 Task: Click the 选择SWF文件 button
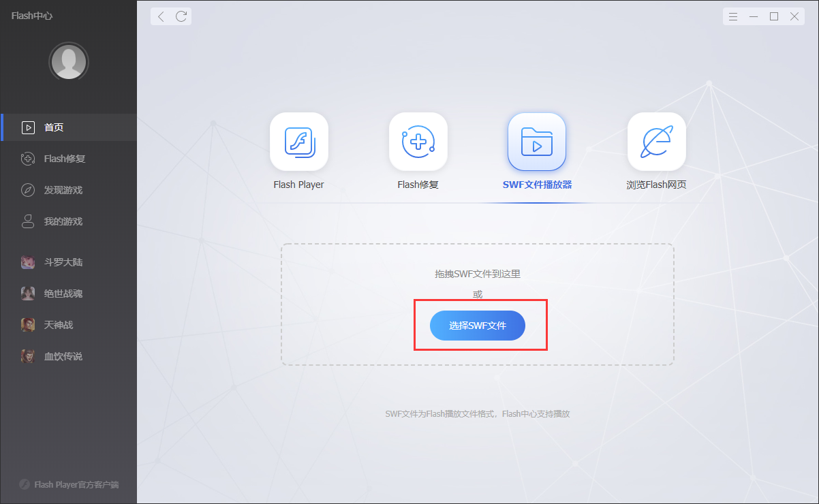pos(477,326)
